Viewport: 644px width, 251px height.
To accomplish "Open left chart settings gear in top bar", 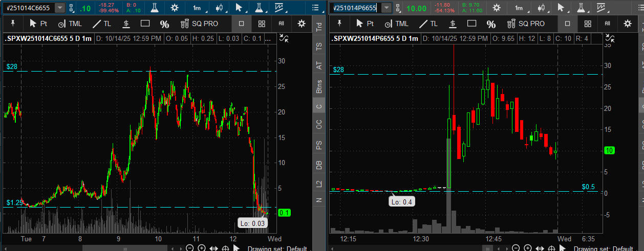I will coord(175,8).
